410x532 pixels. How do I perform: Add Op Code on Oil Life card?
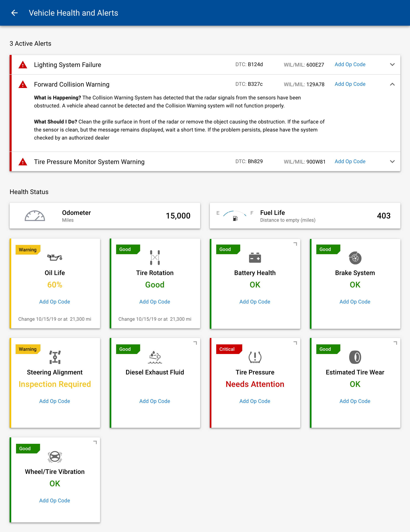[x=55, y=301]
